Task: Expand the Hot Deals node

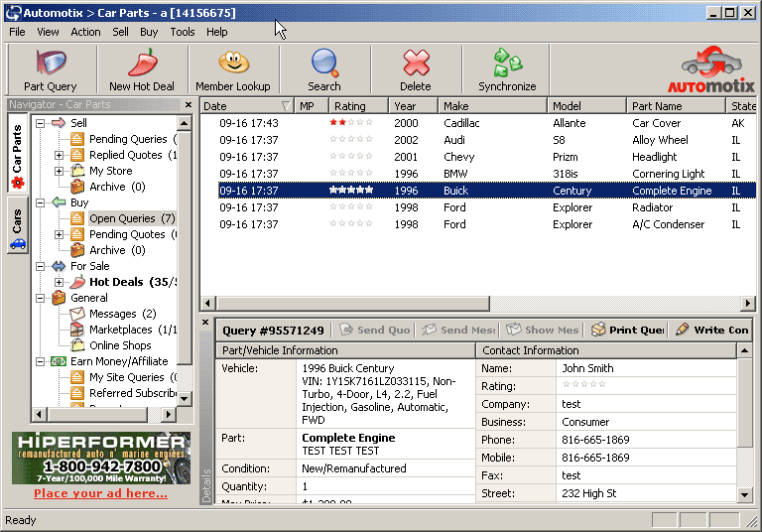Action: tap(59, 282)
